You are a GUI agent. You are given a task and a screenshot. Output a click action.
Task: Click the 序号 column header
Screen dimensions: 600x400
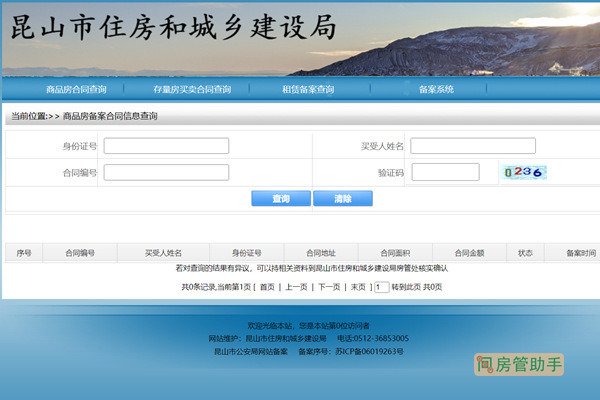(24, 253)
